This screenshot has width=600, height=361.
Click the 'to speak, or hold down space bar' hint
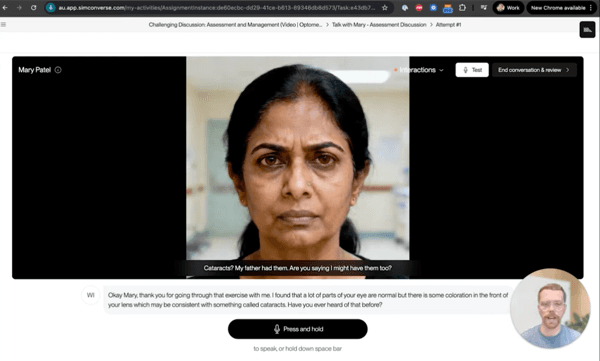tap(298, 349)
